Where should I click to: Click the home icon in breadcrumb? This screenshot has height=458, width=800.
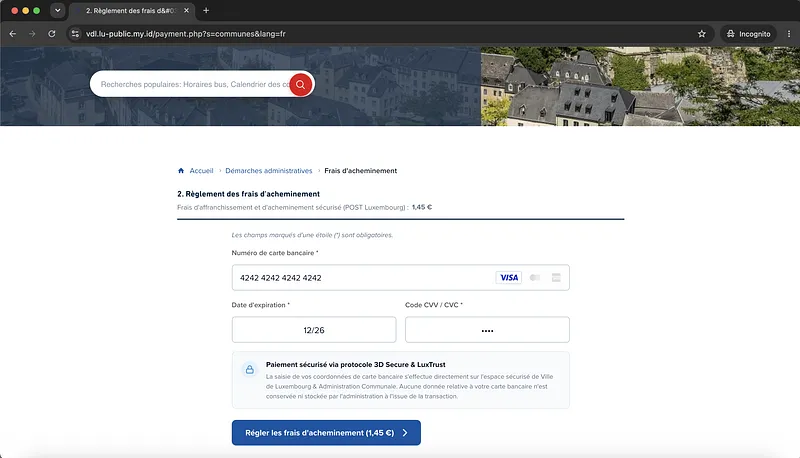181,171
